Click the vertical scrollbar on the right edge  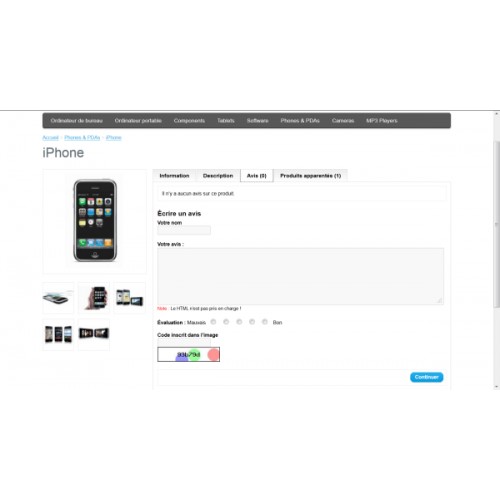pyautogui.click(x=496, y=224)
